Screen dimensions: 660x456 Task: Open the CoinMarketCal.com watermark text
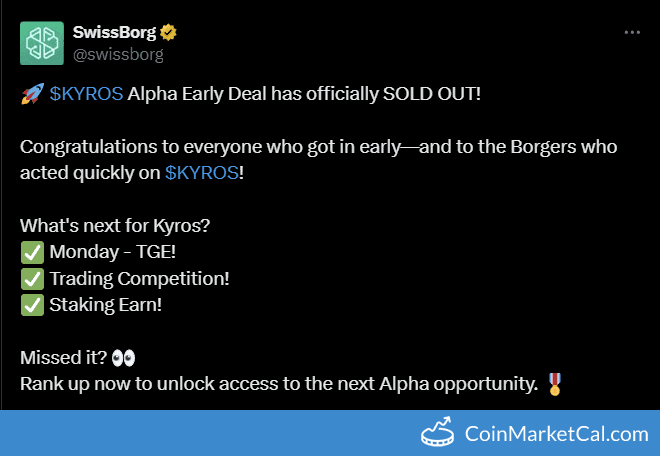[x=557, y=434]
